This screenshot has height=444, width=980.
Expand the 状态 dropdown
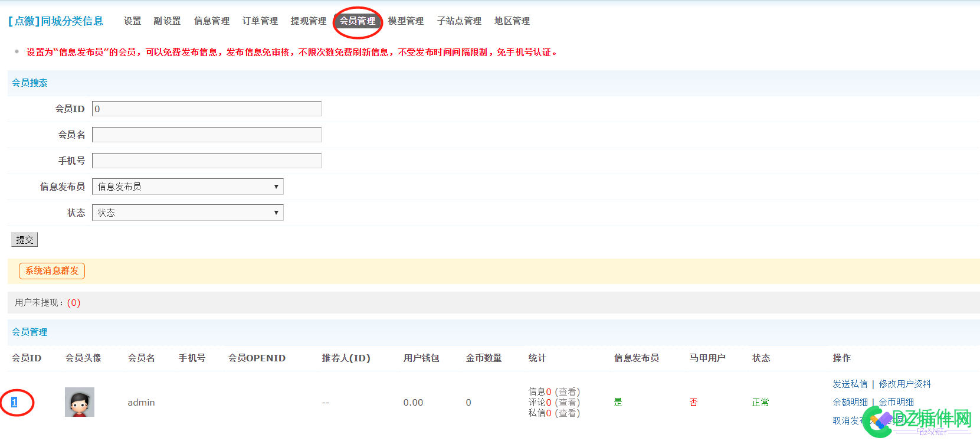(188, 213)
